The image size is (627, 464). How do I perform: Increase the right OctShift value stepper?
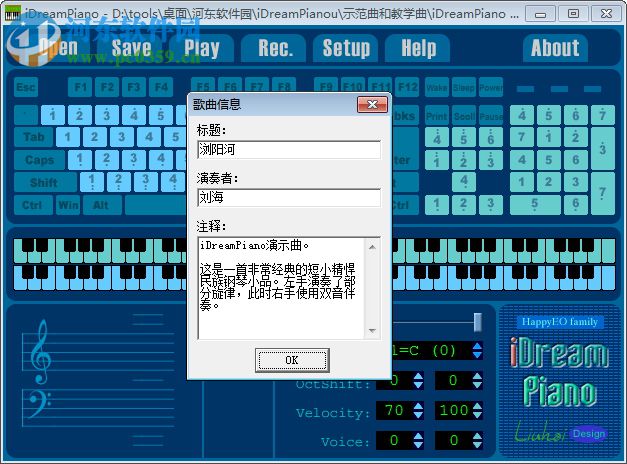(477, 376)
